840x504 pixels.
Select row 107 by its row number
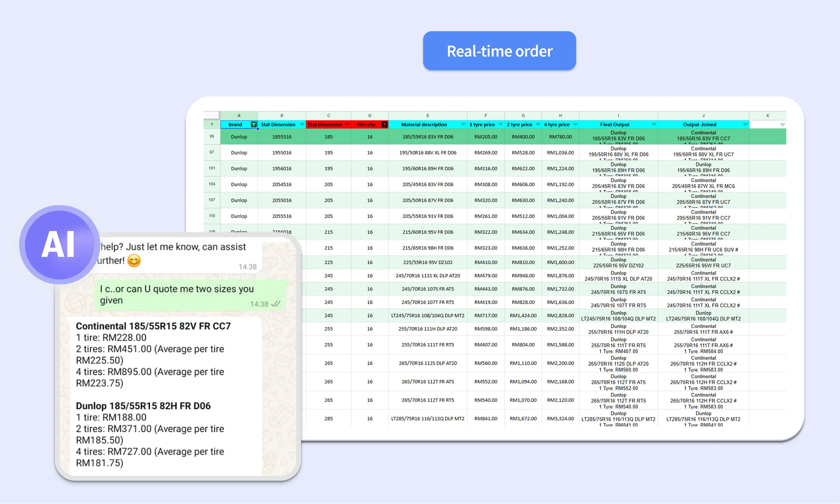point(212,200)
